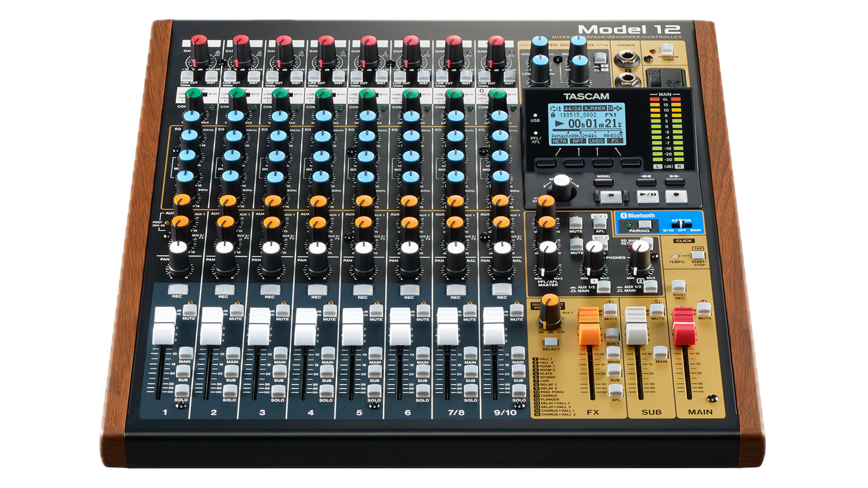The image size is (868, 488).
Task: Start playback with the Play/Pause button
Action: point(648,196)
